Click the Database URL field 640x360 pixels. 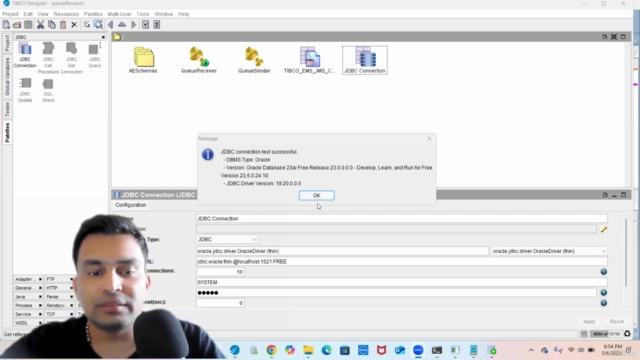tap(402, 261)
